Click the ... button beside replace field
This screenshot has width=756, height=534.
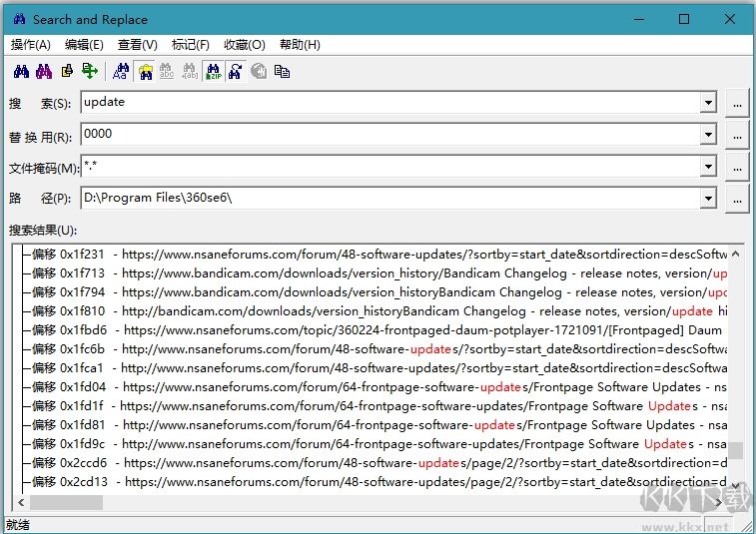click(737, 135)
